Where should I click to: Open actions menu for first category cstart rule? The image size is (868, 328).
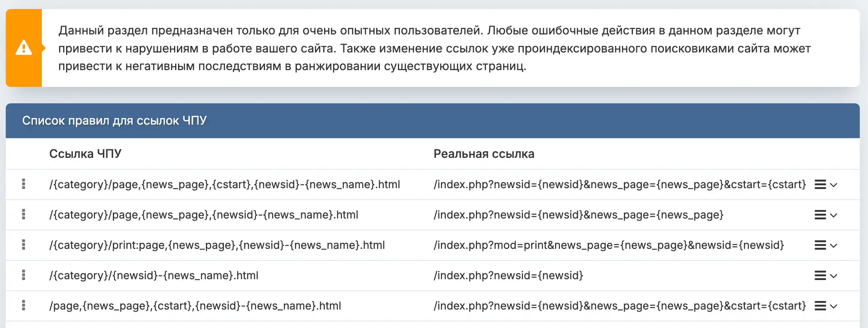(x=825, y=185)
